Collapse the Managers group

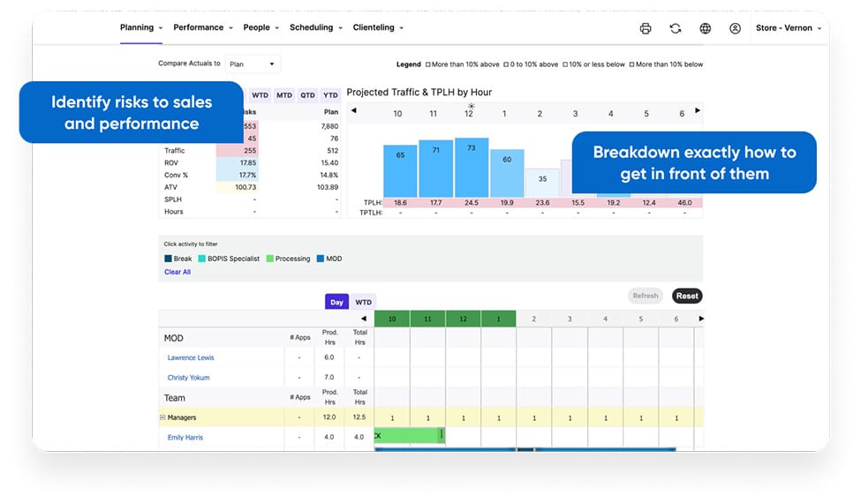[162, 417]
